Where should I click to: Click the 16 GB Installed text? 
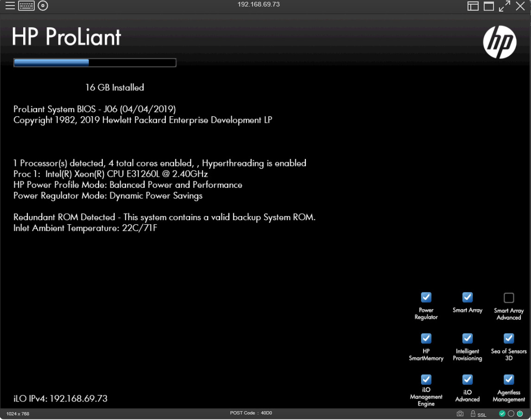[x=114, y=88]
